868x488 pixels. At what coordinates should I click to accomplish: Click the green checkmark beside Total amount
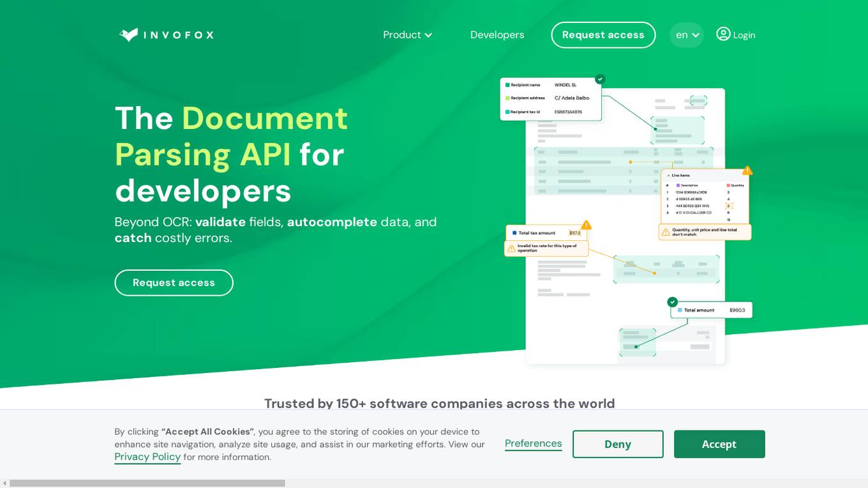pos(672,302)
